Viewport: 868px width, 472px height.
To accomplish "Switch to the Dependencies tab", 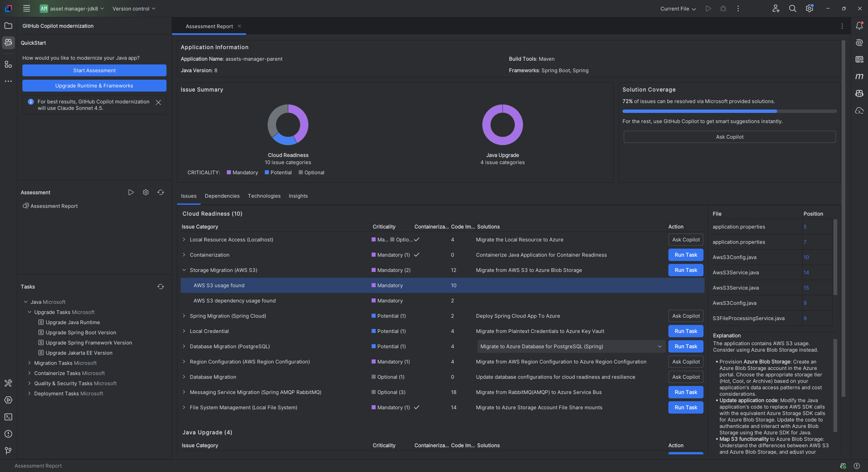I will click(222, 196).
